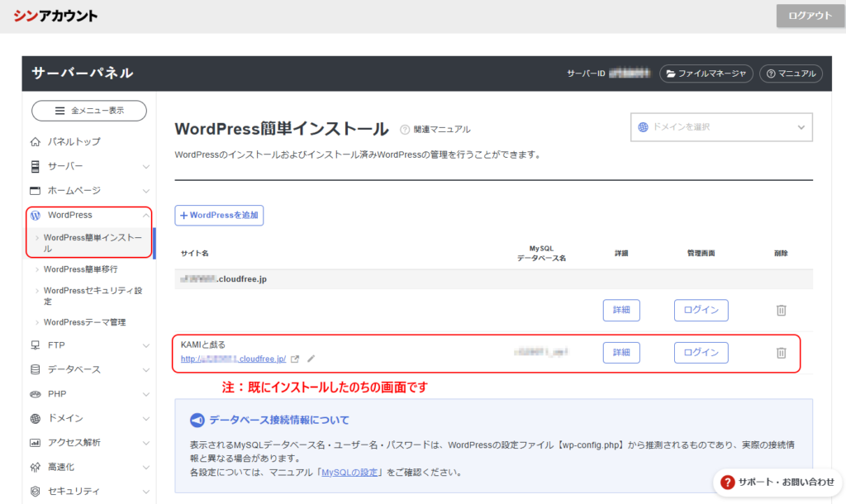Click ログイン for the first cloudfree.jp row
Screen dimensions: 846x504
(701, 311)
